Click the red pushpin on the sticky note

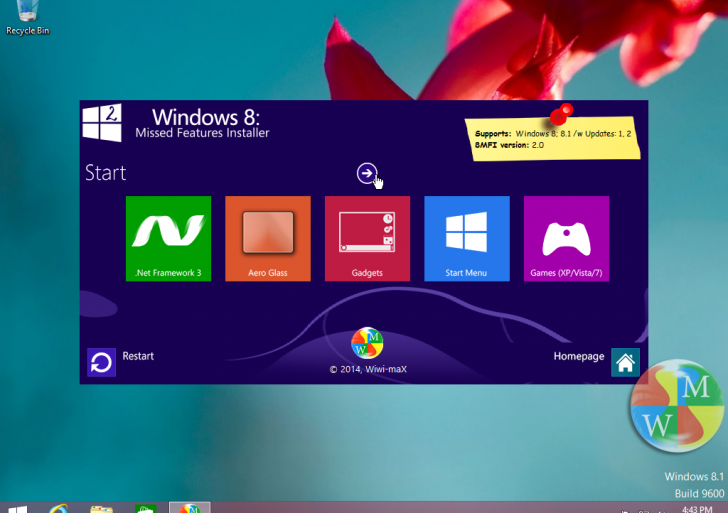(560, 115)
